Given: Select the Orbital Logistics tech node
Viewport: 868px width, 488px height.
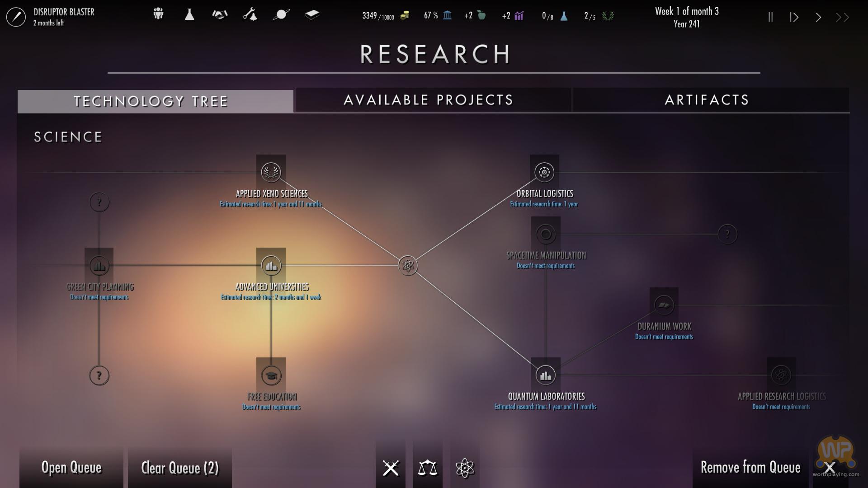Looking at the screenshot, I should (x=544, y=172).
